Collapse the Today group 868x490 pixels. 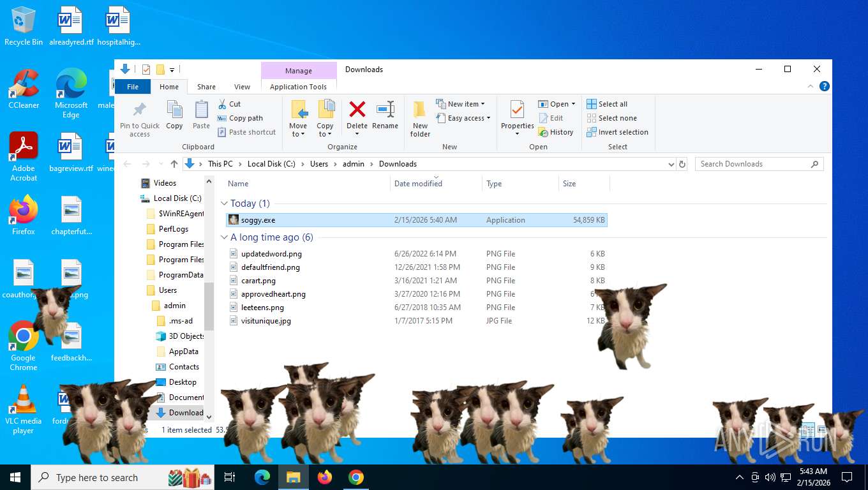click(224, 204)
